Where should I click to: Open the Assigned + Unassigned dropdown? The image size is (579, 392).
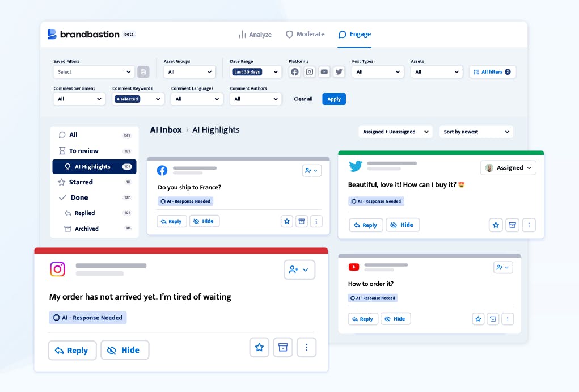[395, 132]
